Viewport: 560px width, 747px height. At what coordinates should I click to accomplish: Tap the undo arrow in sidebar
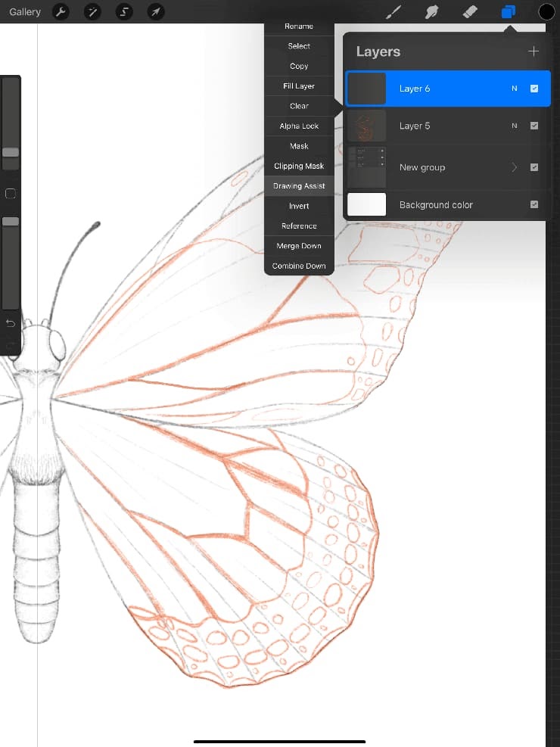[11, 323]
